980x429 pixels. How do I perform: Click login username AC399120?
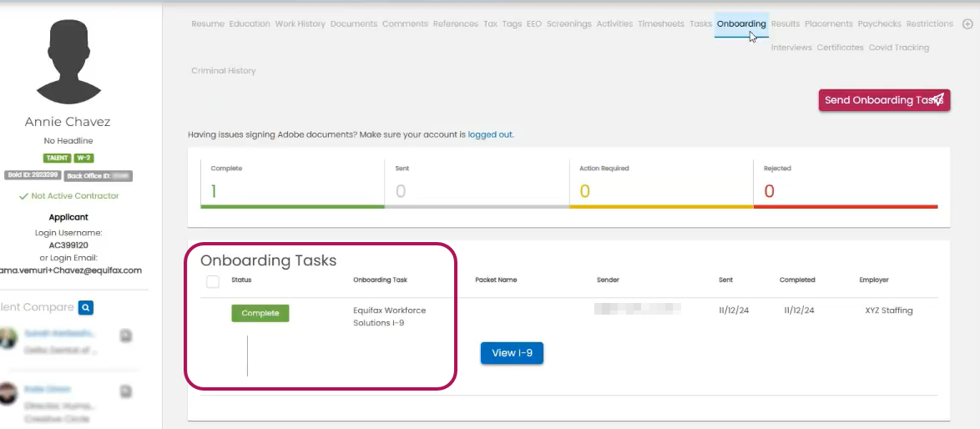tap(68, 245)
